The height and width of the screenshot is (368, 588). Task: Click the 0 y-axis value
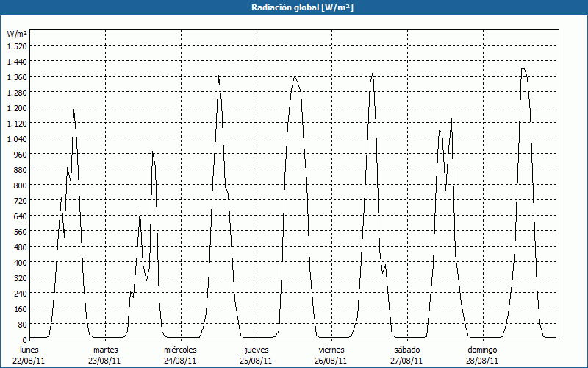[25, 340]
